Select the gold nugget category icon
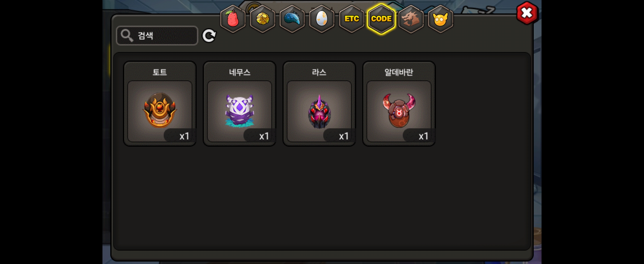 [x=262, y=19]
